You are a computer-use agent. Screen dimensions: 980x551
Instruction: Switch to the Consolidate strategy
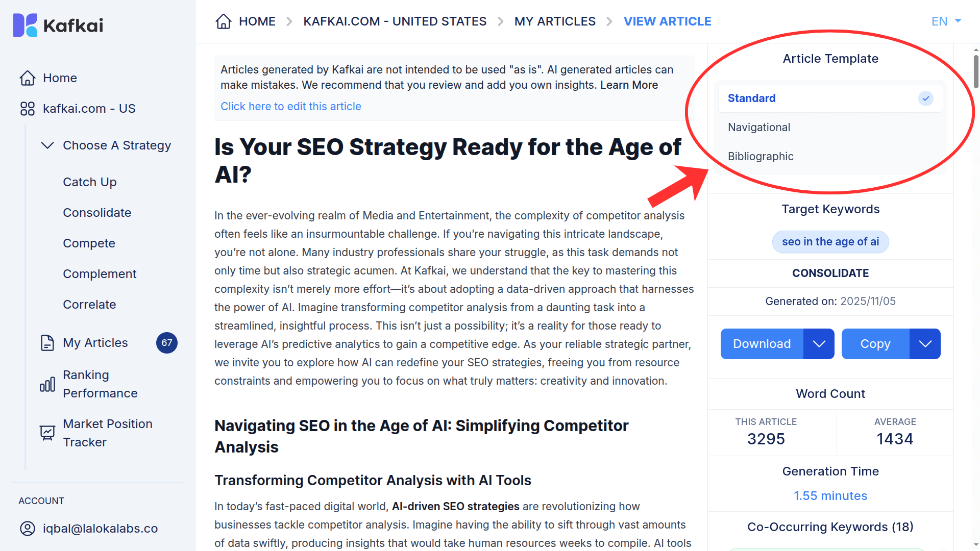tap(96, 212)
